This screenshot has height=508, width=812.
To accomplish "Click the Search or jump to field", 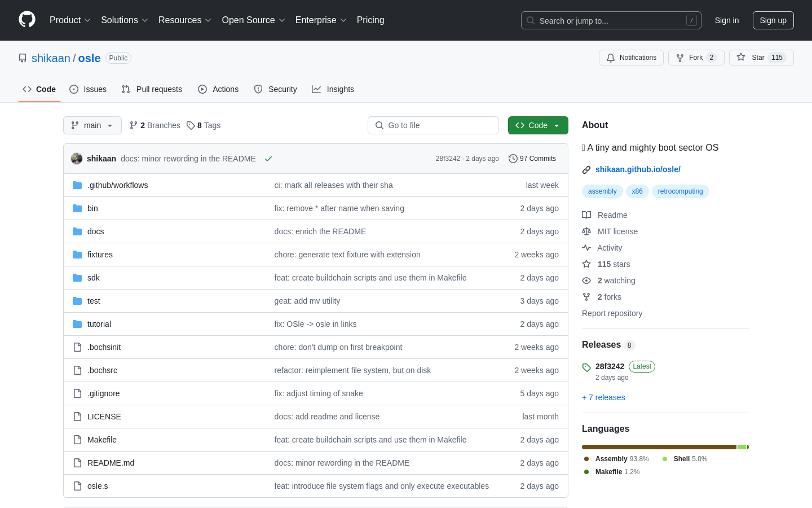I will 611,20.
